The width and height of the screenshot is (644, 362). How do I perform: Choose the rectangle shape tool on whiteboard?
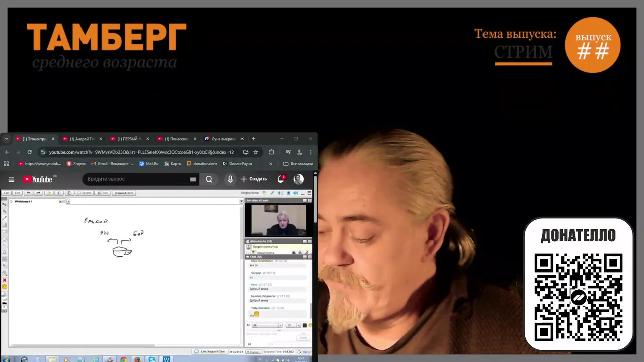(x=4, y=232)
